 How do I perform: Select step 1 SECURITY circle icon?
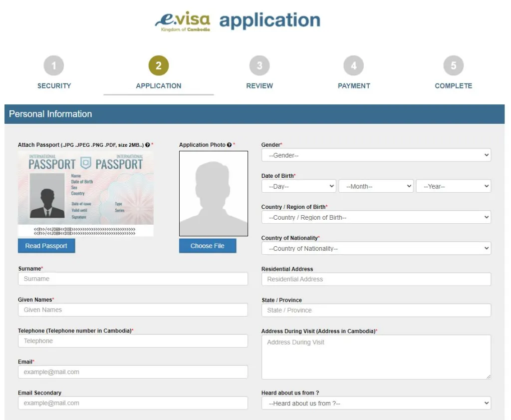click(x=54, y=65)
